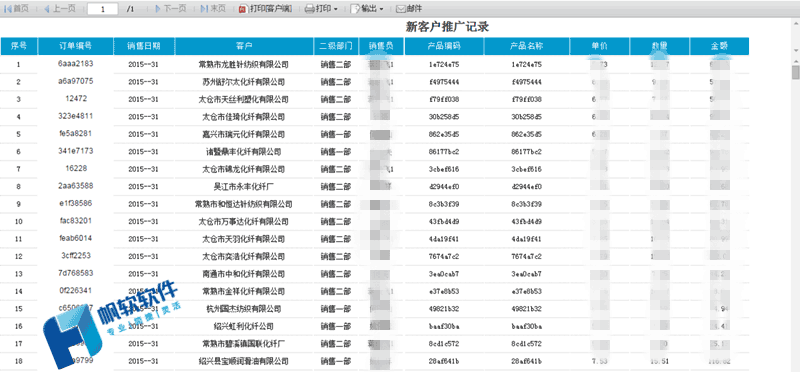
Task: Click product code 1e724e75 in 产品编码 column
Action: [444, 65]
